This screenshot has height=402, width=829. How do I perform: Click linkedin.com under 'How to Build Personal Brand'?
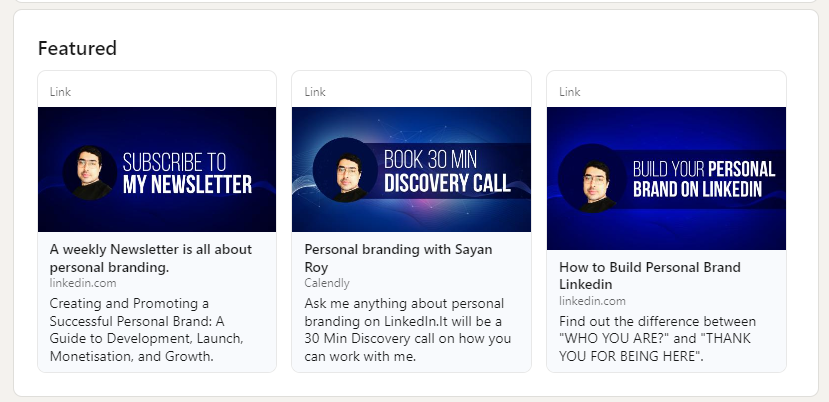[x=592, y=301]
